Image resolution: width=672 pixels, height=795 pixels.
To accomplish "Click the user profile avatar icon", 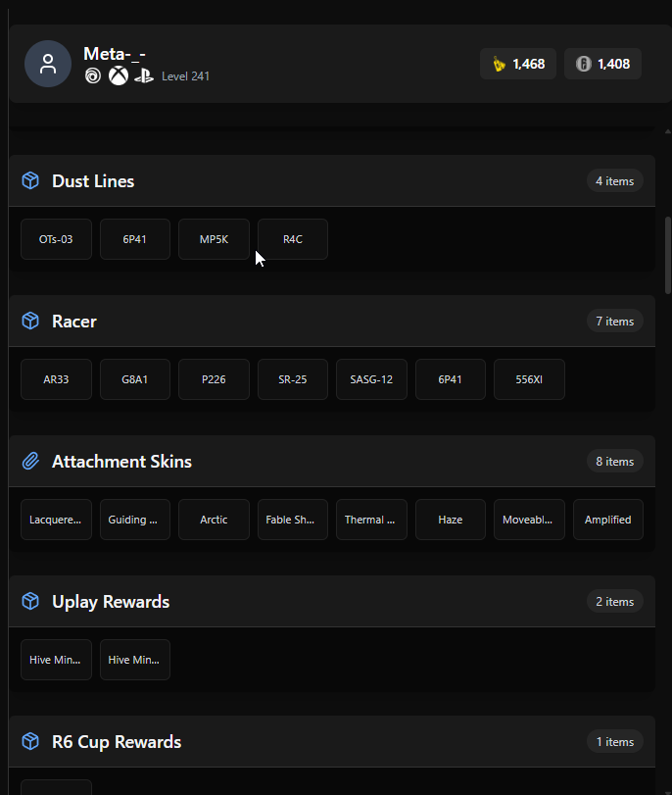I will 48,64.
